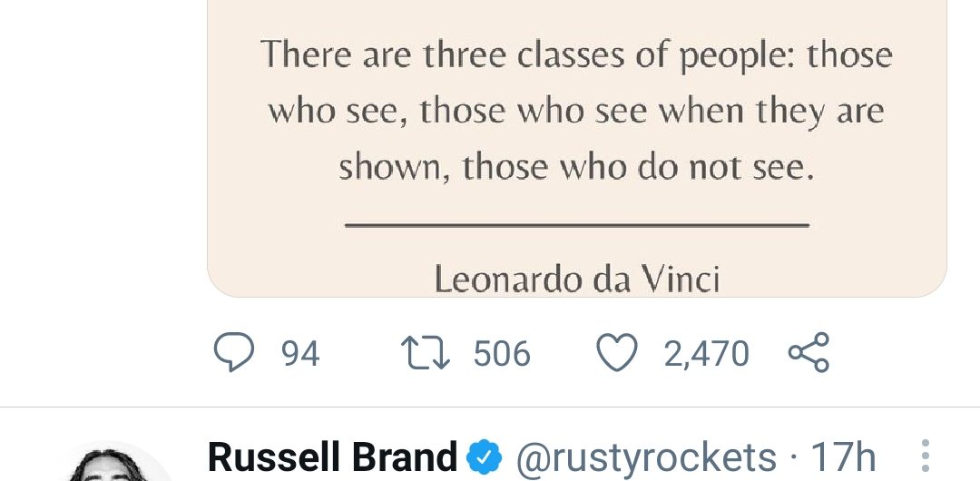Retweet the Leonardo da Vinci quote tweet
The height and width of the screenshot is (481, 980).
point(426,353)
